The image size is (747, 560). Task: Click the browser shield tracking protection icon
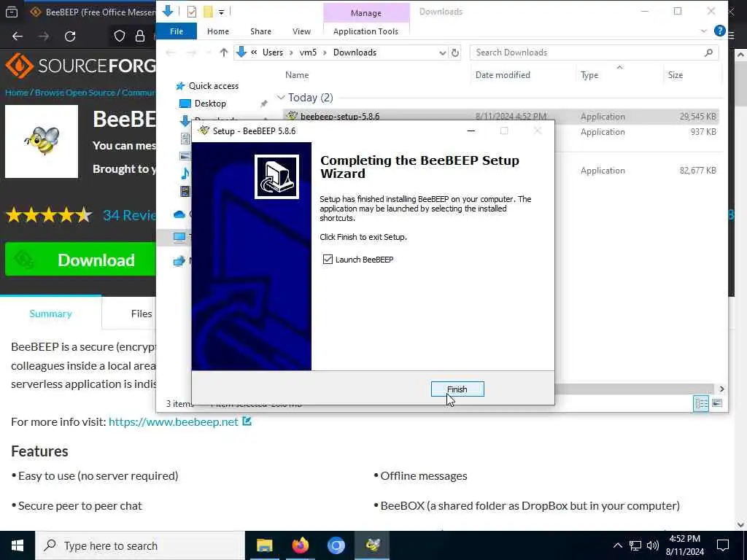[x=120, y=36]
